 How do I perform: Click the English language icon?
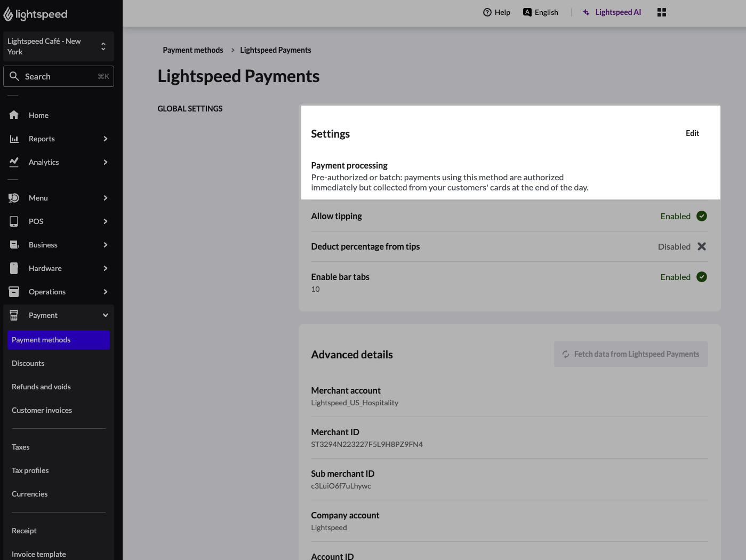coord(527,12)
